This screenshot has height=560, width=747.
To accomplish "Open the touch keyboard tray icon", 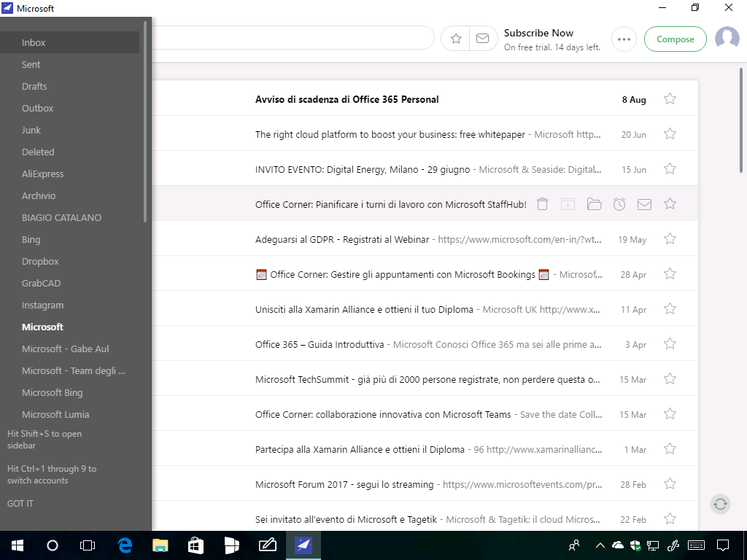I will (697, 545).
